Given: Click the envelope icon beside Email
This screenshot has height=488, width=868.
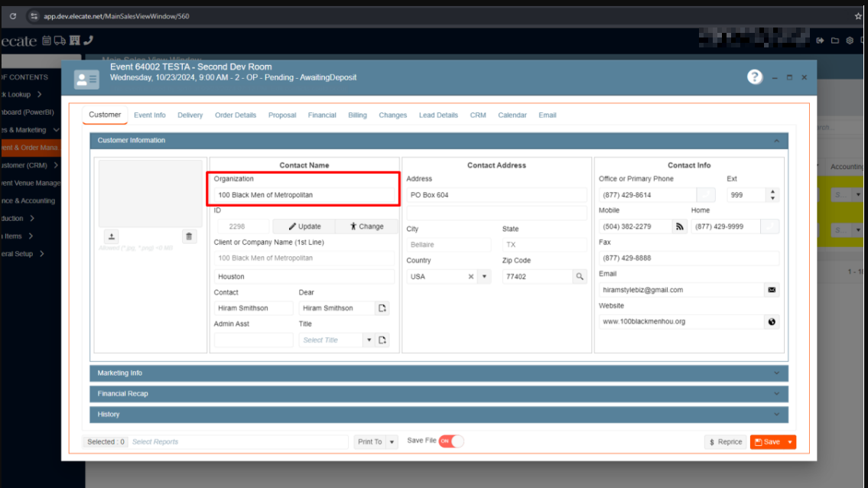Looking at the screenshot, I should click(x=772, y=290).
